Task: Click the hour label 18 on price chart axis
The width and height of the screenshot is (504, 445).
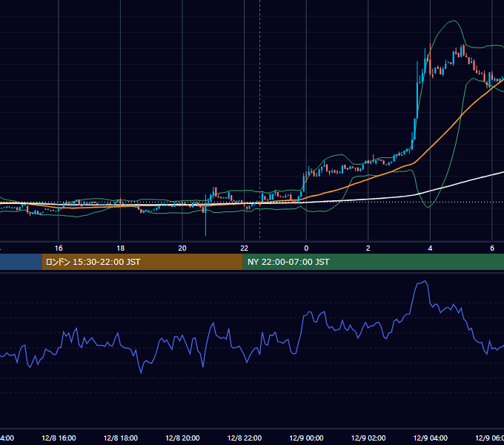Action: tap(121, 248)
